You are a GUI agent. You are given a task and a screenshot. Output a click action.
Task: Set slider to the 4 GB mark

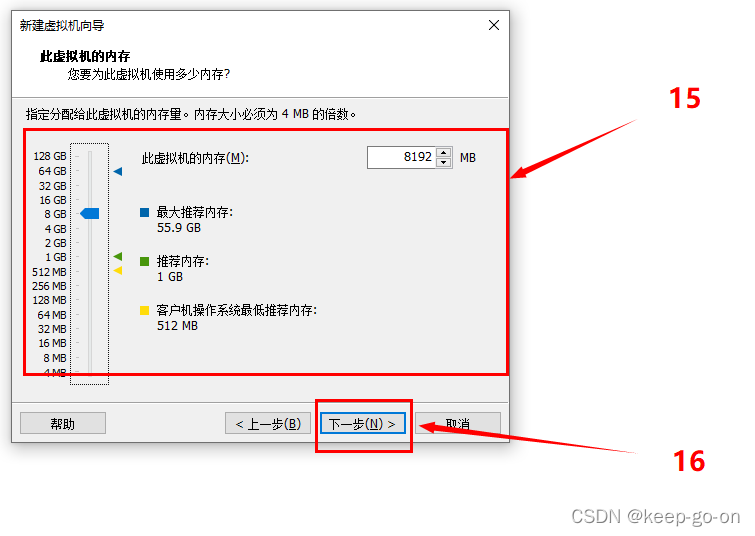coord(90,229)
